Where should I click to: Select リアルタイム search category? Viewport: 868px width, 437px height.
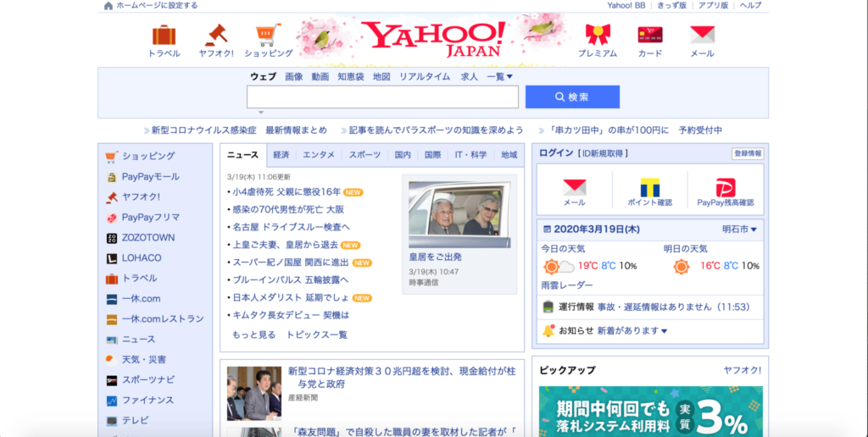425,77
